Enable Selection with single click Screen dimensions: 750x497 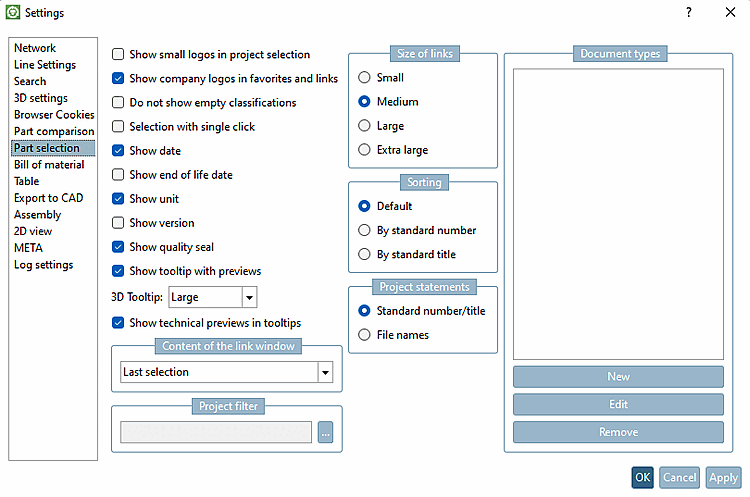[x=118, y=127]
